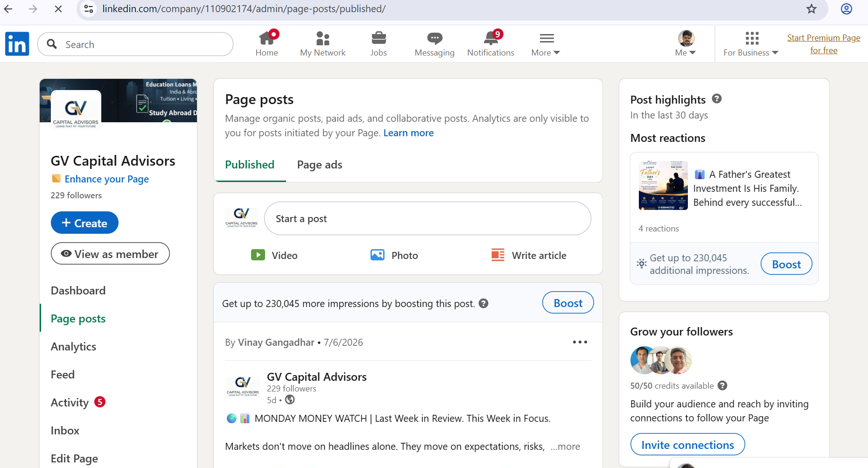The height and width of the screenshot is (468, 868).
Task: Open Edit Page in sidebar
Action: coord(74,459)
